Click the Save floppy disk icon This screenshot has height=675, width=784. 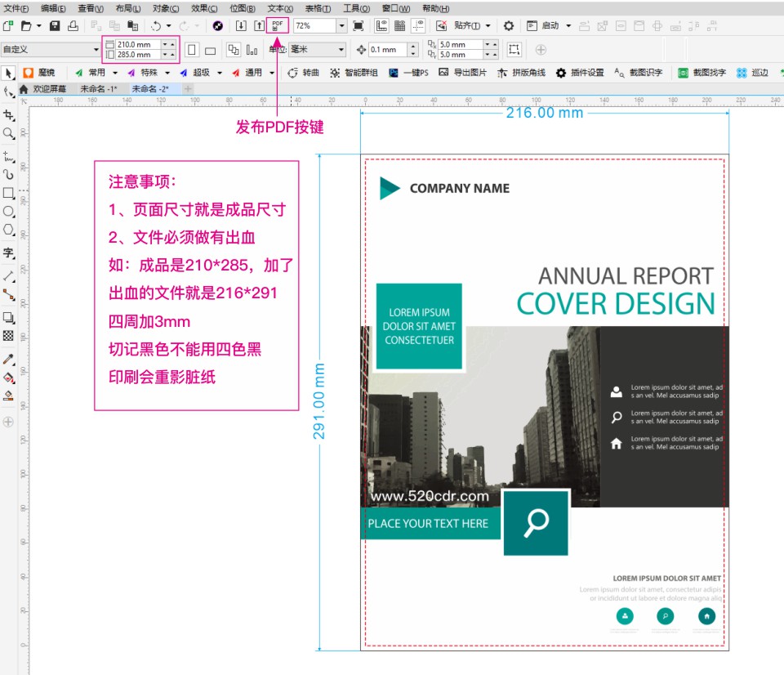coord(55,25)
